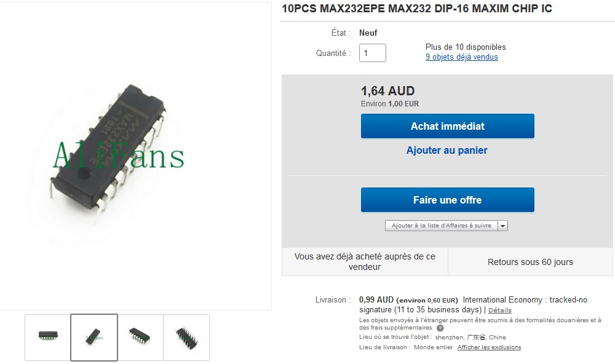This screenshot has width=615, height=364.
Task: Click 'Afficher les exclusions' link
Action: pos(489,347)
